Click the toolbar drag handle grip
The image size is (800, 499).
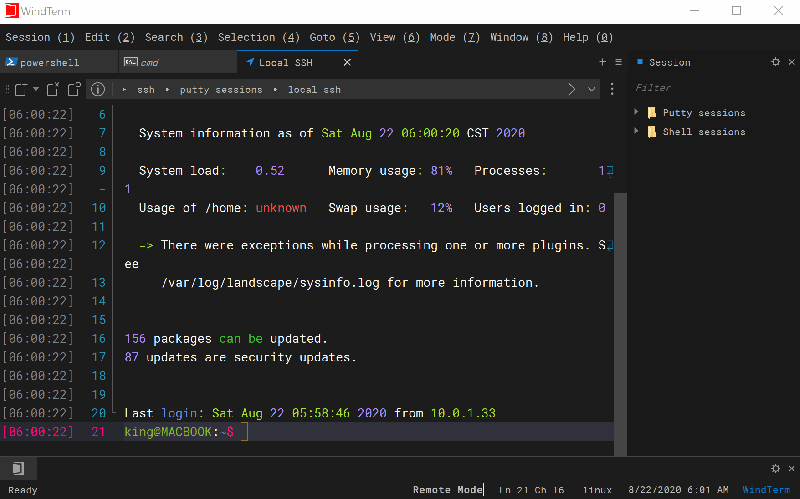coord(7,90)
